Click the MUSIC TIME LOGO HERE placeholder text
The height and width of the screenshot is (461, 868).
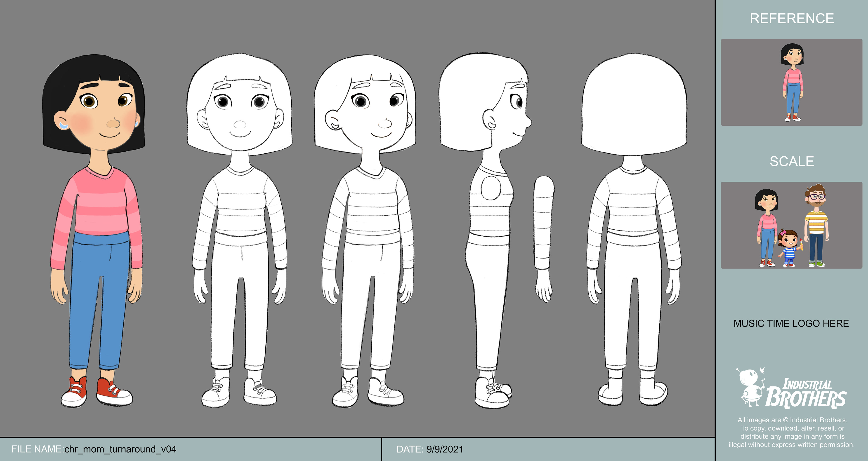(791, 324)
